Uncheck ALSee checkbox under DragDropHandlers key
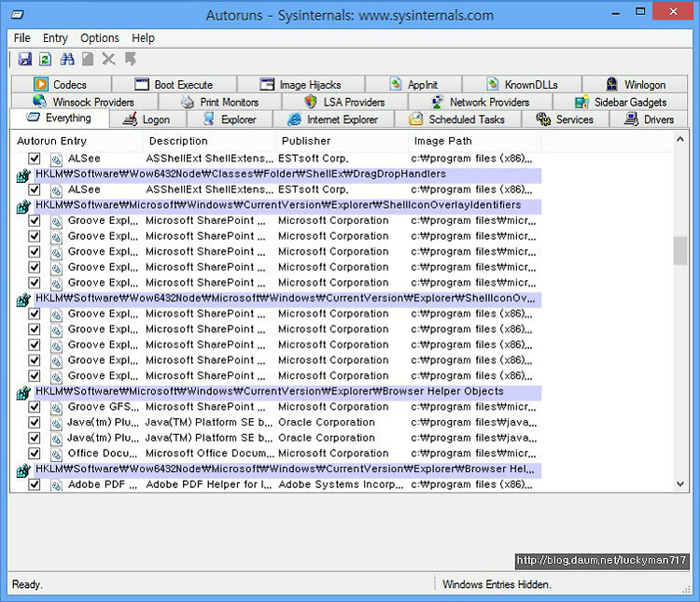Screen dimensions: 700x602 coord(35,189)
